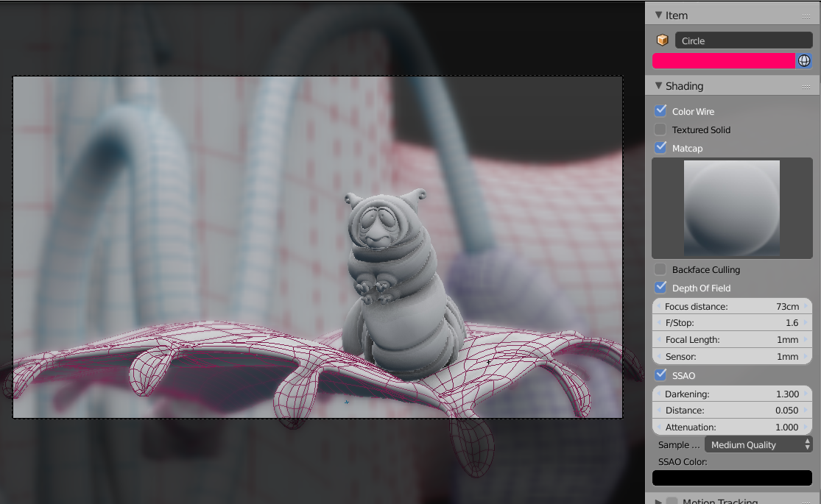The height and width of the screenshot is (504, 821).
Task: Decrease Focal Length with left arrow
Action: coord(658,340)
